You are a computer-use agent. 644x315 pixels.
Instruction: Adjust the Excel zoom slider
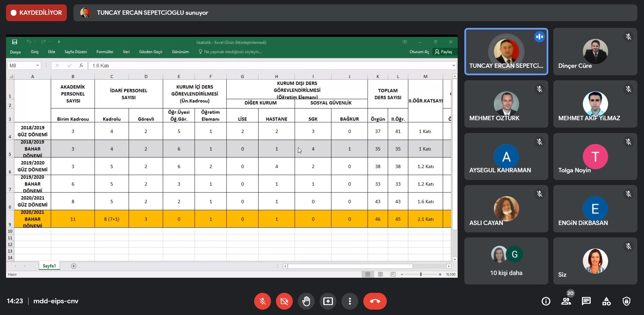[421, 274]
